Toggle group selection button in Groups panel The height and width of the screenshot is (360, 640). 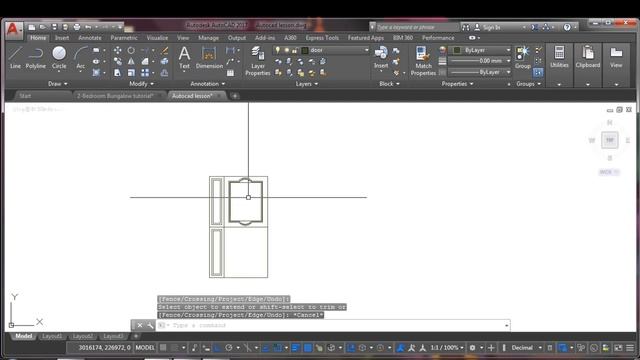click(x=538, y=73)
